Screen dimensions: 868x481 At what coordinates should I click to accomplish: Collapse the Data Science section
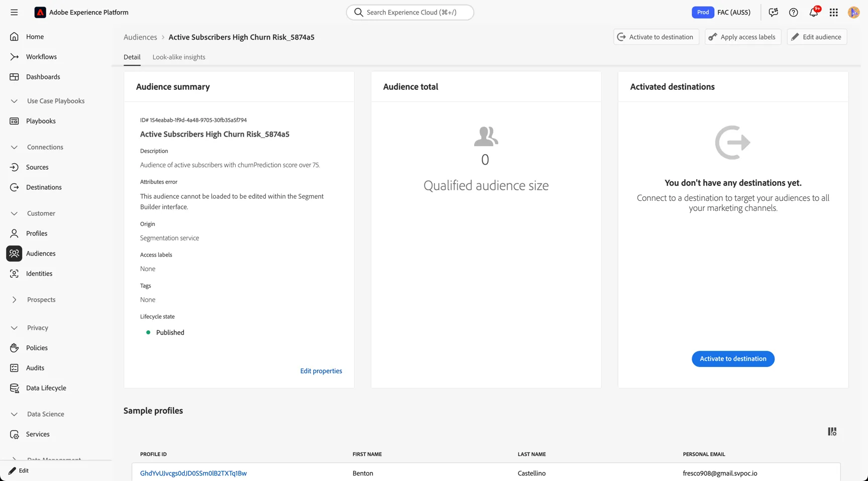point(14,414)
